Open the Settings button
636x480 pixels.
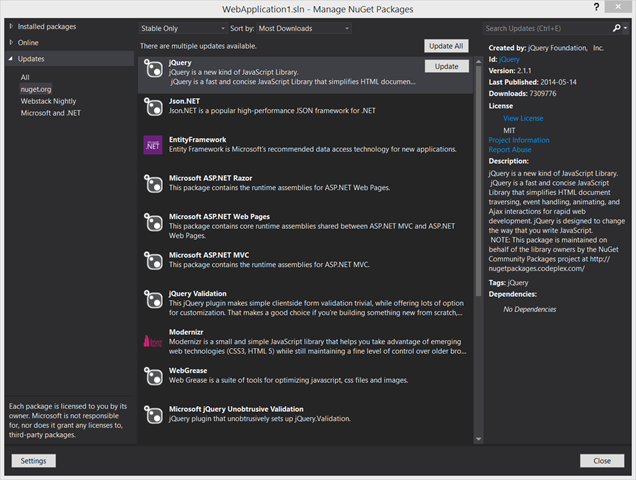[34, 461]
